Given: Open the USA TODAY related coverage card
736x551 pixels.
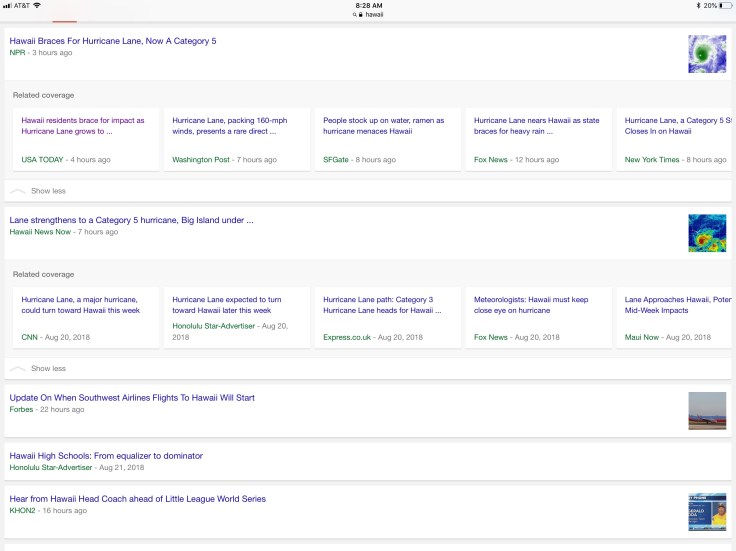Looking at the screenshot, I should (x=83, y=139).
